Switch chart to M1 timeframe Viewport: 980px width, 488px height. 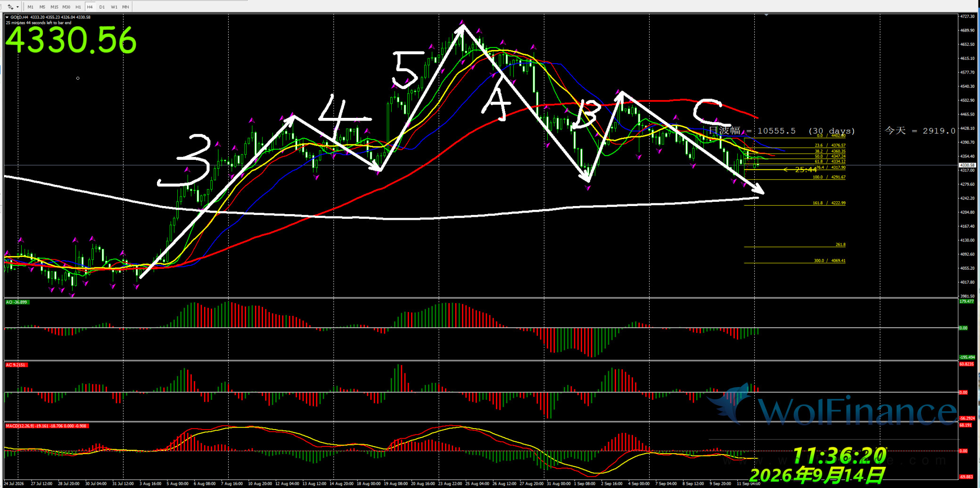(31, 7)
